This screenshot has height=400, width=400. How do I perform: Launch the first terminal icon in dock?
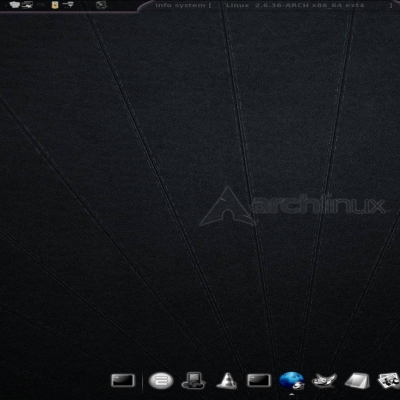point(123,380)
